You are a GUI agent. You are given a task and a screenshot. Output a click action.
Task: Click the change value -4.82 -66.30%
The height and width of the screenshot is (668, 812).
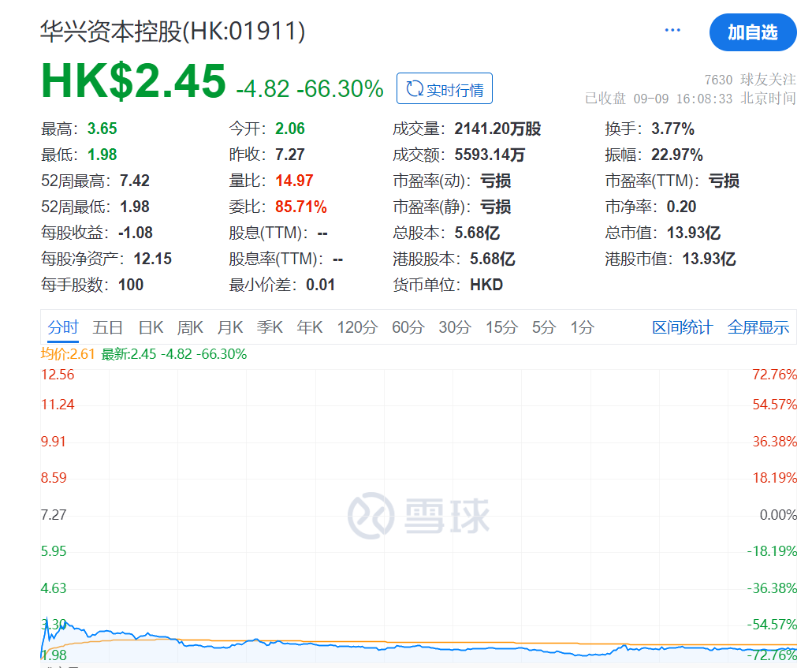click(310, 88)
